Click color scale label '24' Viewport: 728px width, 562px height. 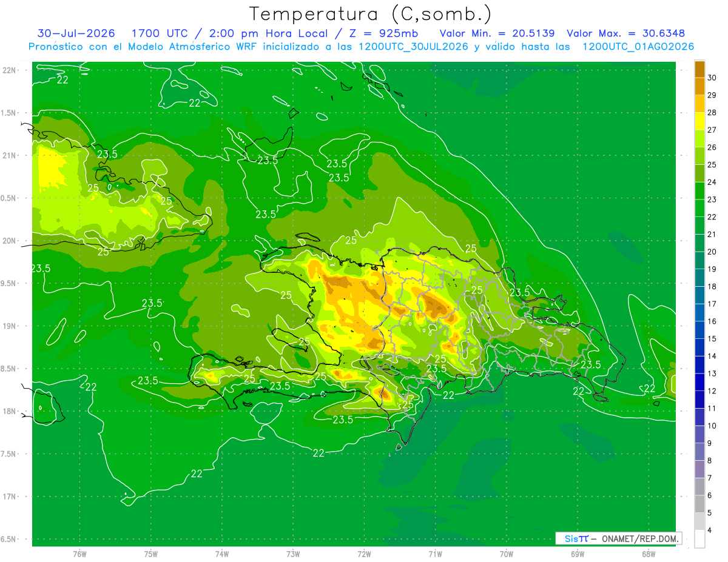tap(712, 182)
